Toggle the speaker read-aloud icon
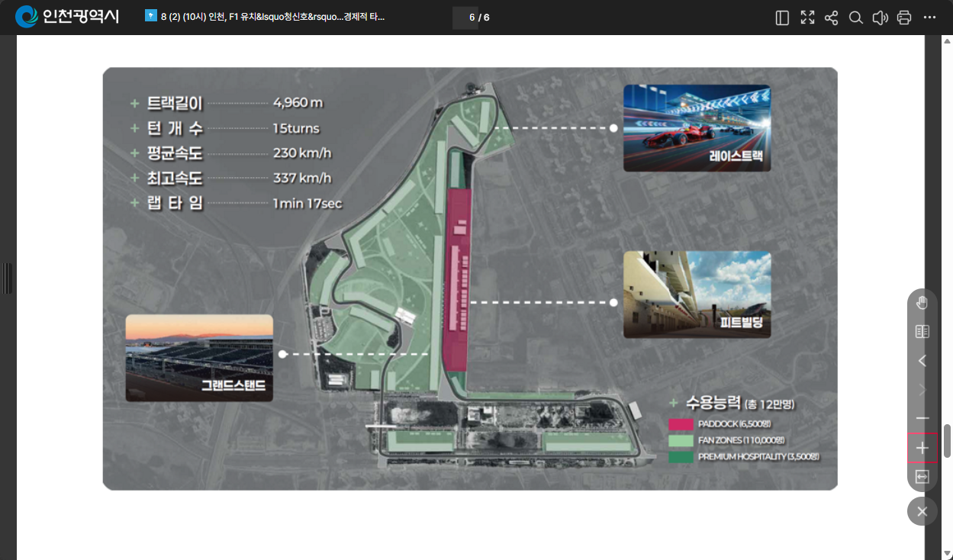953x560 pixels. [x=881, y=18]
